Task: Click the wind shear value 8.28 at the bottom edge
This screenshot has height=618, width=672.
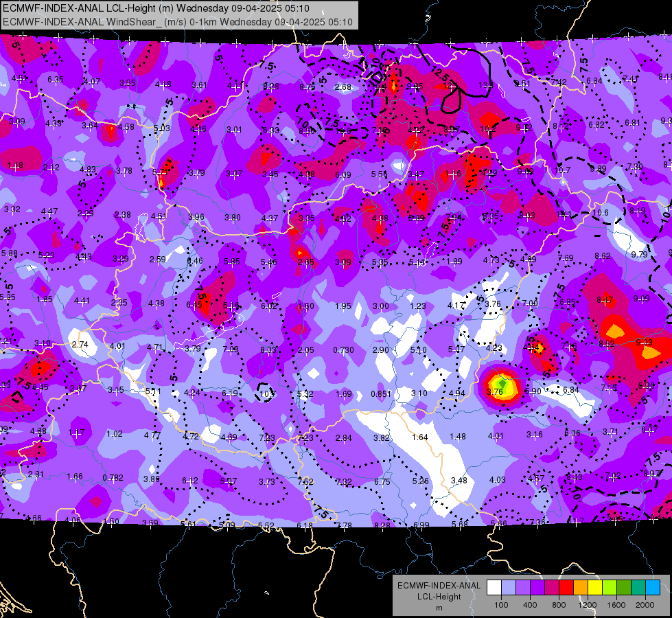Action: click(x=382, y=525)
